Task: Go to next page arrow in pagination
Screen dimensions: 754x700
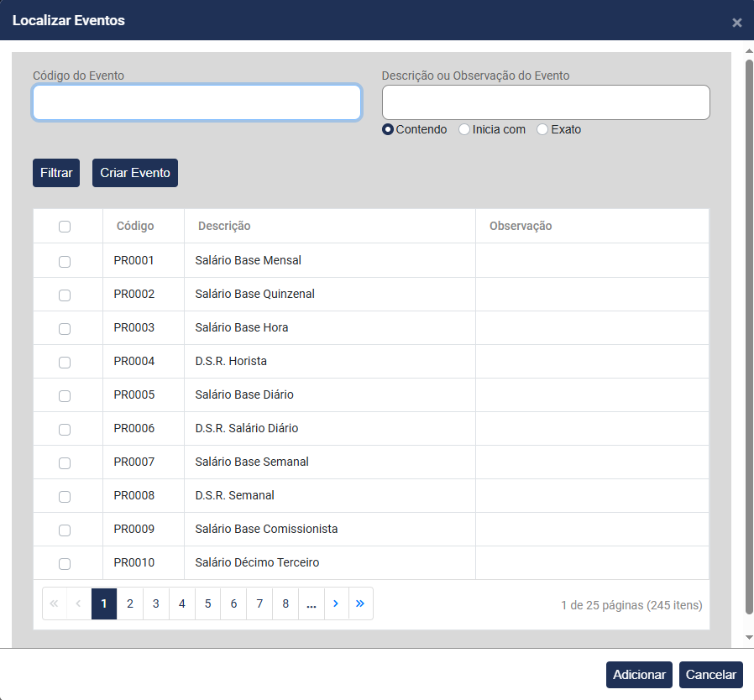Action: pyautogui.click(x=335, y=603)
